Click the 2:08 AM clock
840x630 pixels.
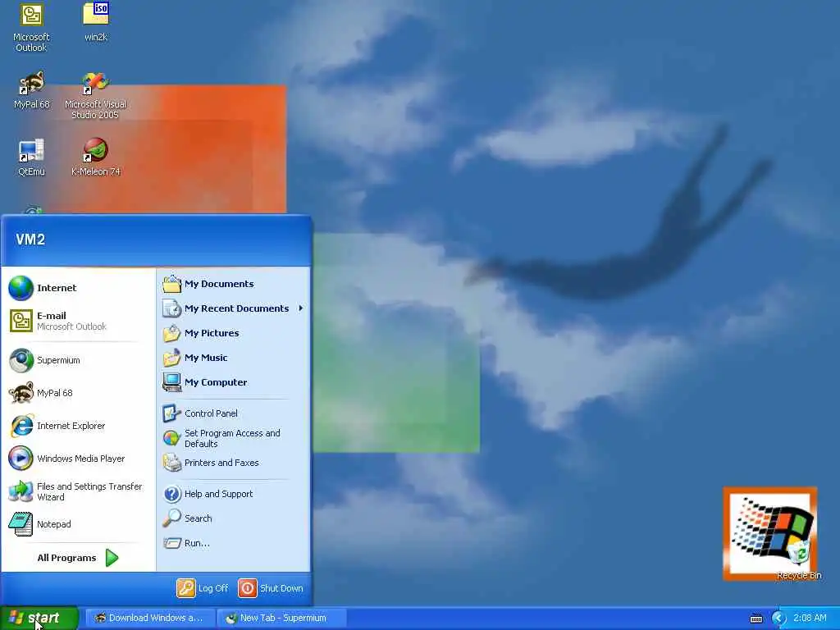point(810,619)
